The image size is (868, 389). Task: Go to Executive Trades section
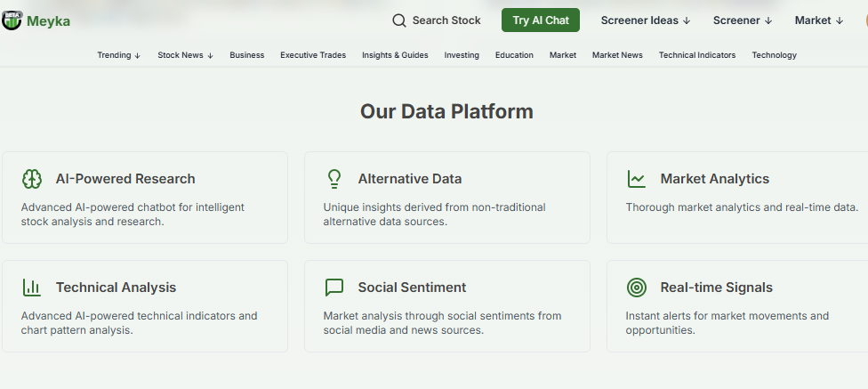tap(313, 55)
